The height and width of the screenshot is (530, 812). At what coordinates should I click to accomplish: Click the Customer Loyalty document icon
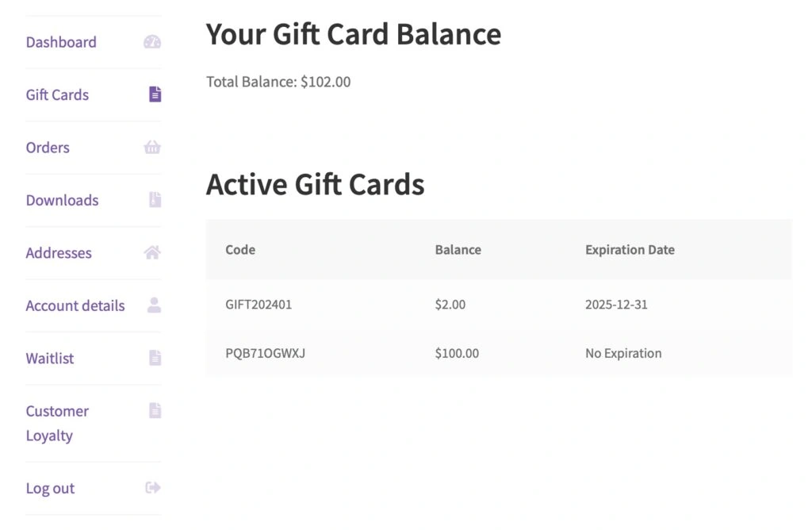pos(155,410)
